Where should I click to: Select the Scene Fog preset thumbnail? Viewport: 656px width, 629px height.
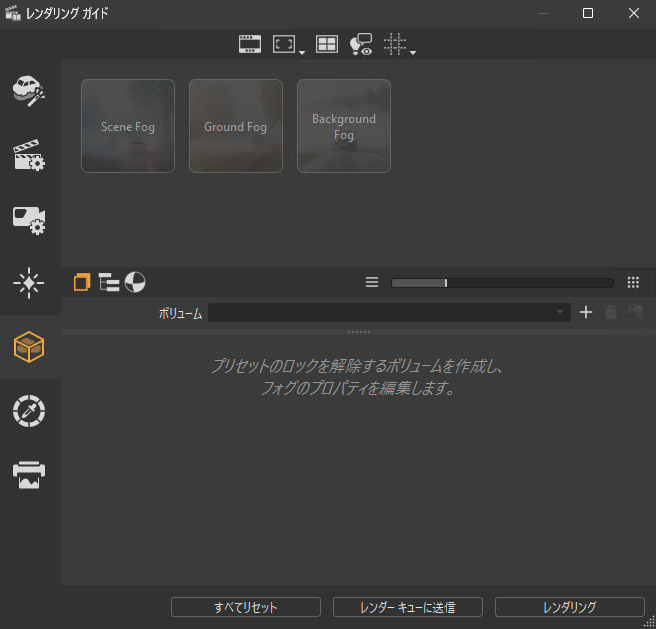point(128,126)
